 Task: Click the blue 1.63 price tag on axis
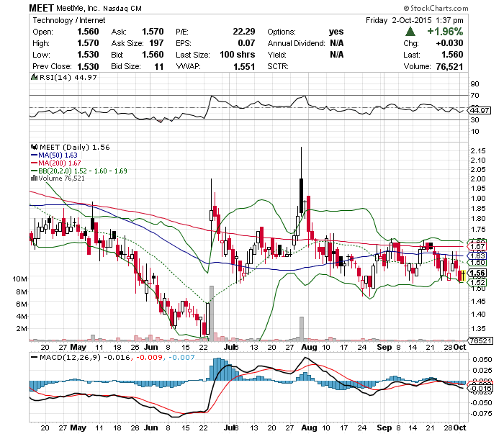(x=477, y=256)
